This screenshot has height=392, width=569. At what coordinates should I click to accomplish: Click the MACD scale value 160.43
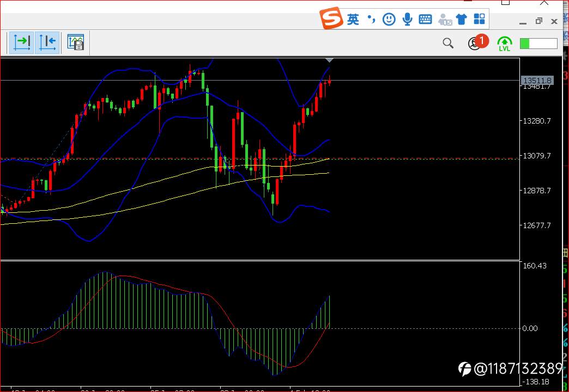coord(535,266)
